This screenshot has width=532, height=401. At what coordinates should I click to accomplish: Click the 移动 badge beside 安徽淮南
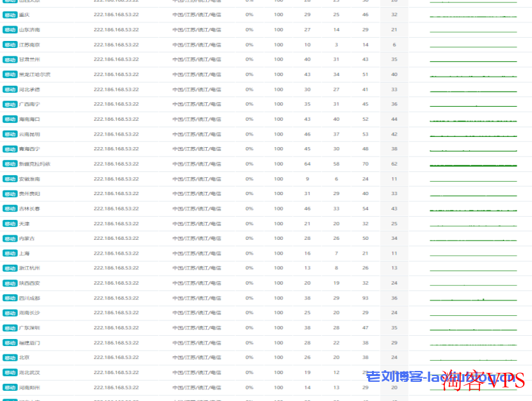coord(10,179)
